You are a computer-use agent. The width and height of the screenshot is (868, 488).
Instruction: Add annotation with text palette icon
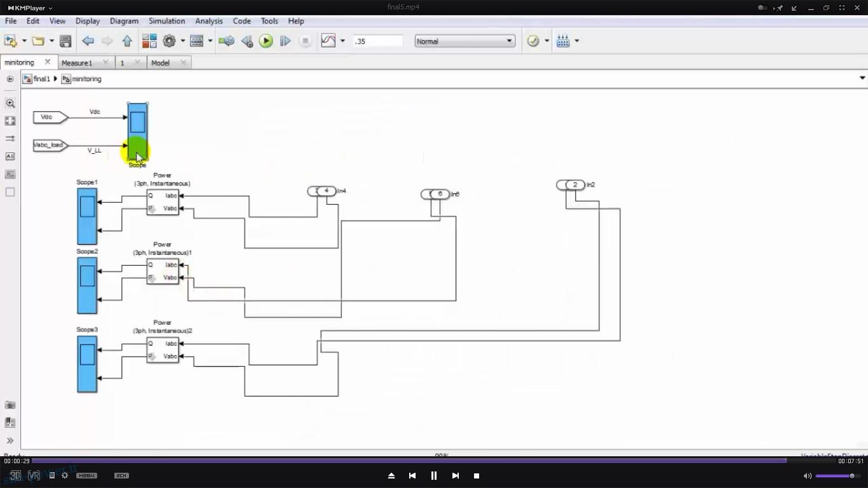click(10, 156)
